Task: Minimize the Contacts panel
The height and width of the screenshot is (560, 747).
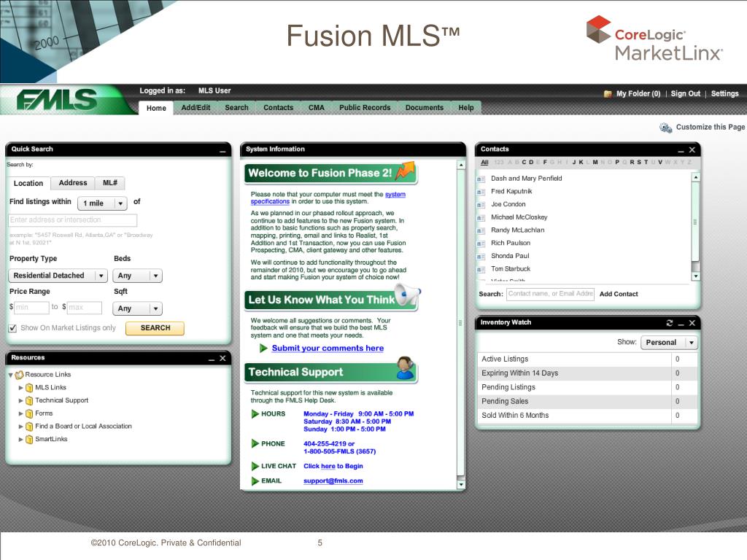Action: pos(681,150)
